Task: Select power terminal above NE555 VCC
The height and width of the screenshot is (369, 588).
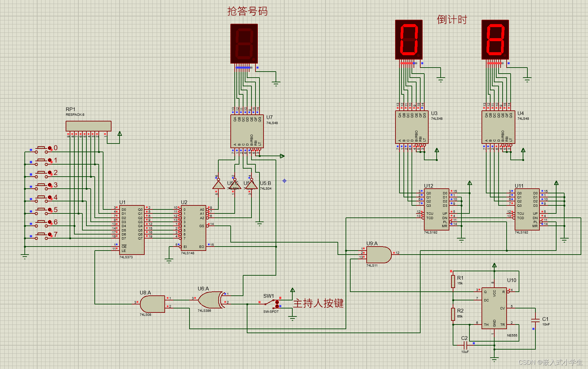Action: click(494, 265)
